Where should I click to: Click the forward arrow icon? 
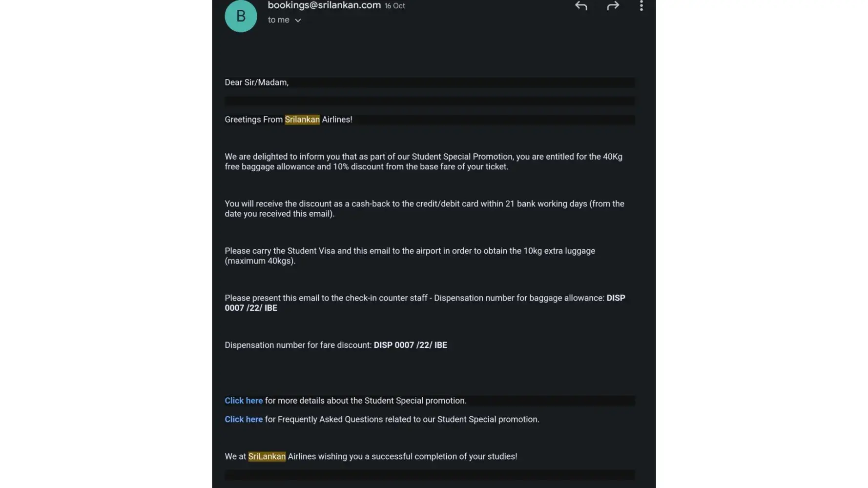[x=613, y=6]
